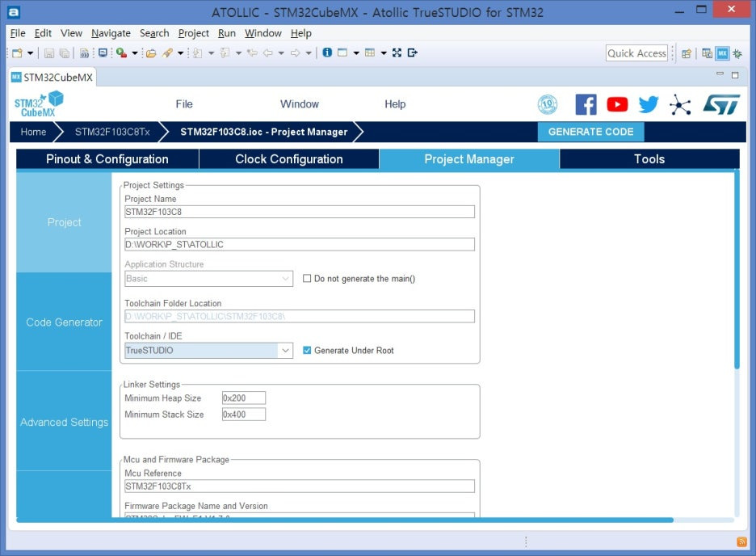Click the fullscreen expand arrows icon
This screenshot has width=756, height=556.
(397, 53)
